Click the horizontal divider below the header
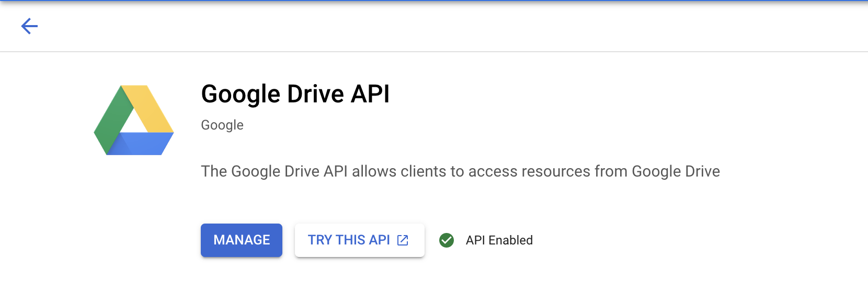 434,52
